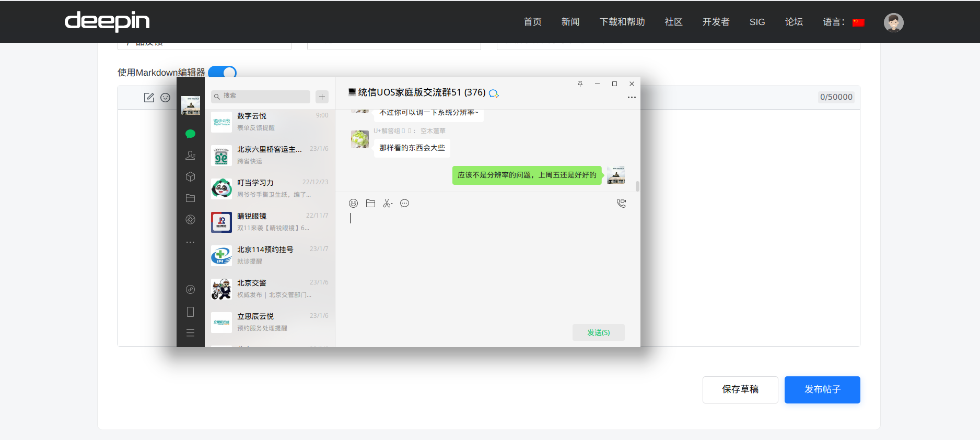980x440 pixels.
Task: Open chat history bubble icon
Action: click(404, 204)
